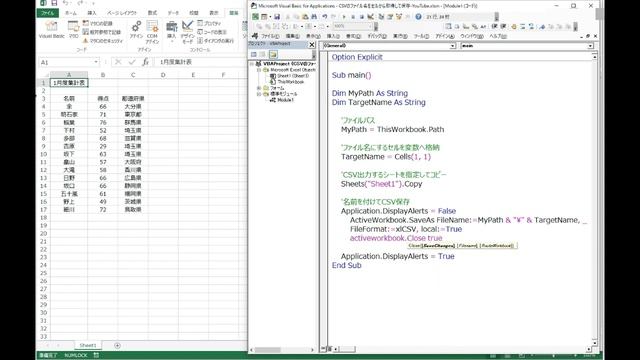Switch to Page Layout ribbon tab
The image size is (640, 360).
[x=122, y=13]
